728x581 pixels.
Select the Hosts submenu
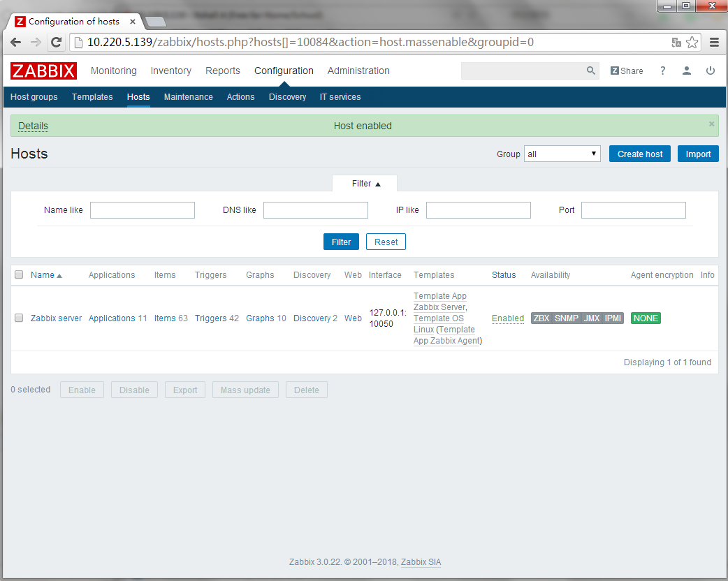138,97
